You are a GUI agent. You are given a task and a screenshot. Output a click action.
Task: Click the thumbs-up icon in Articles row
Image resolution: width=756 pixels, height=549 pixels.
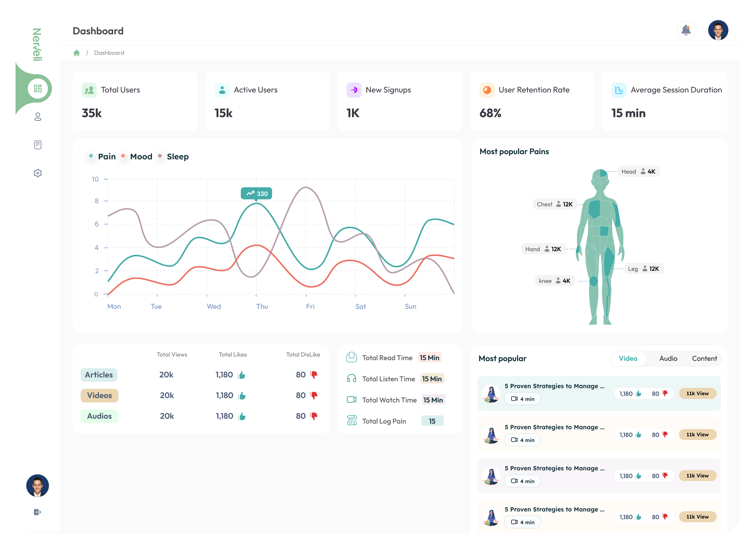[242, 375]
